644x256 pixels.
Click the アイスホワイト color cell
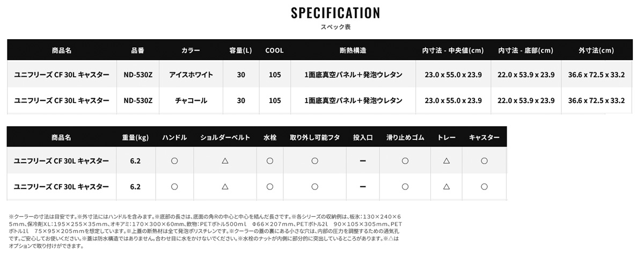click(x=191, y=75)
